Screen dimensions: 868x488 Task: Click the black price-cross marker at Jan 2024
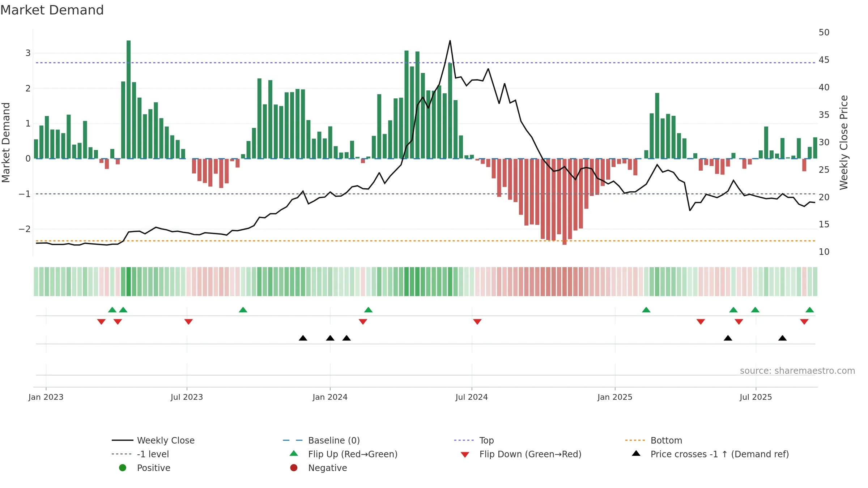(x=330, y=338)
